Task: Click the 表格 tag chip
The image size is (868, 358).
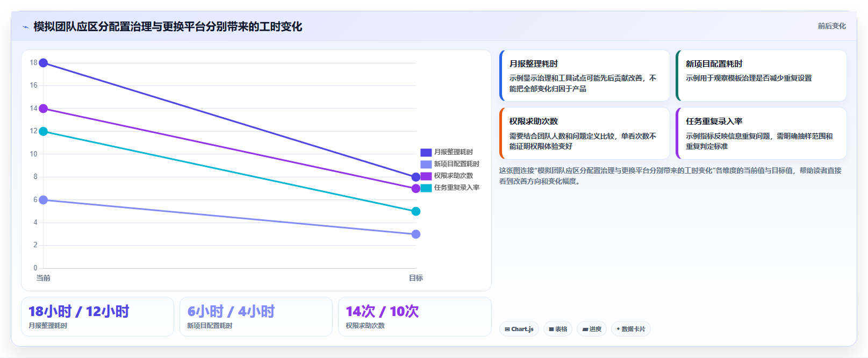Action: pos(558,329)
